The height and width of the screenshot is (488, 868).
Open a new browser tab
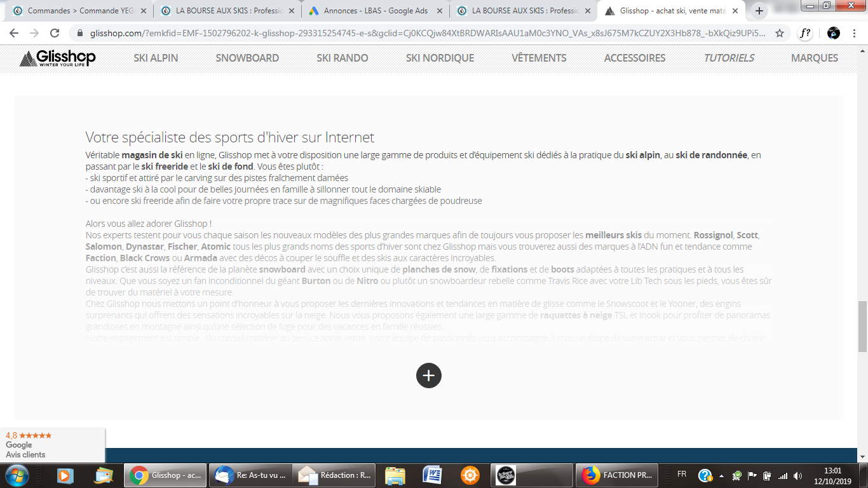(759, 11)
